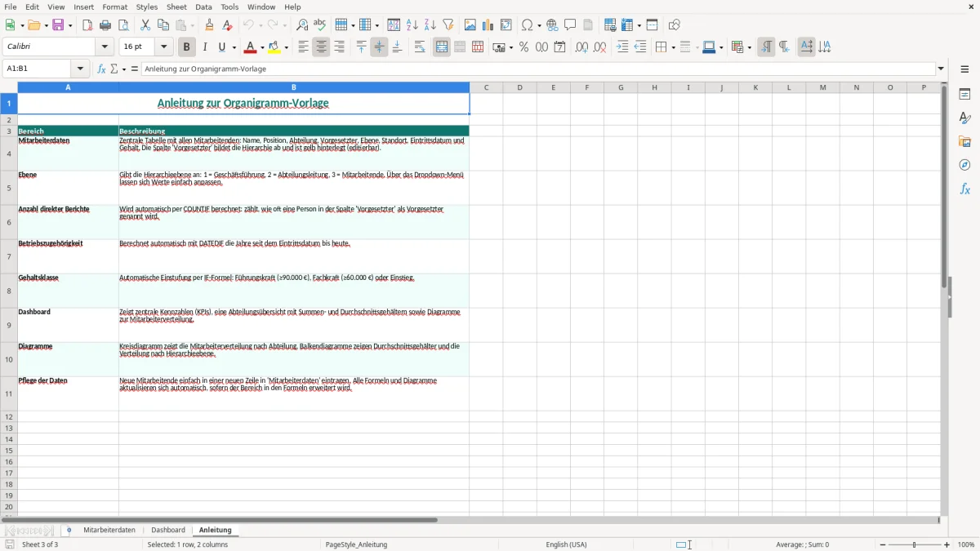Click Freeze Rows and Columns icon

626,25
